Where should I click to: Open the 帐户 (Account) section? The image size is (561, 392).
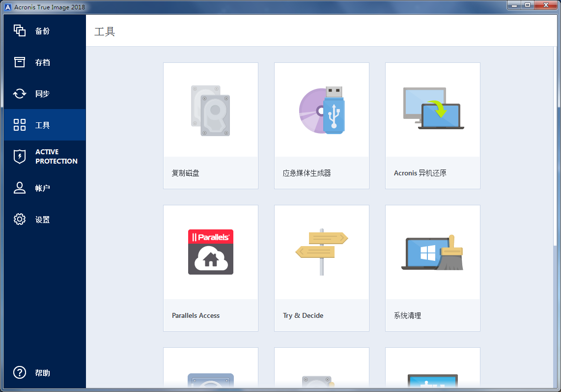43,188
